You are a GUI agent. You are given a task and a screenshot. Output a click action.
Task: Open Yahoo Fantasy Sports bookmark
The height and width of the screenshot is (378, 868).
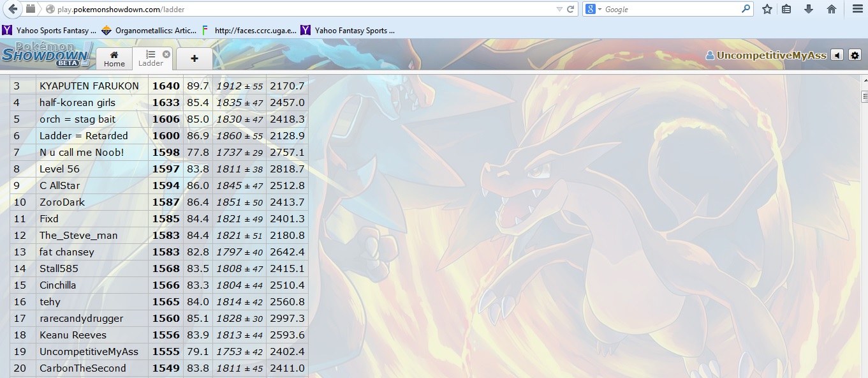pos(348,30)
